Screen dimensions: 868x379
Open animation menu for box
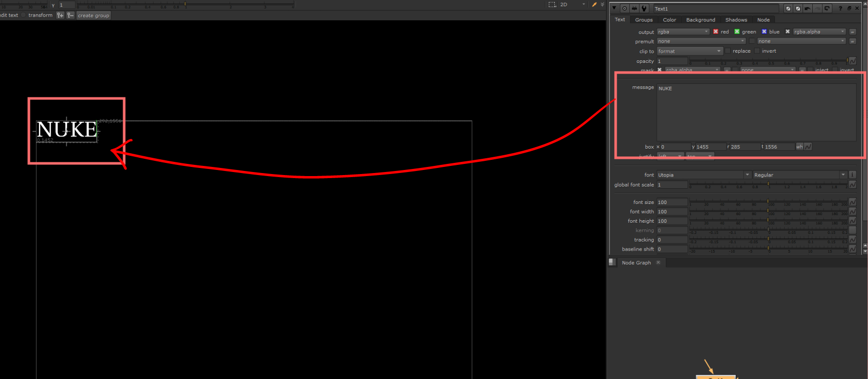(808, 147)
